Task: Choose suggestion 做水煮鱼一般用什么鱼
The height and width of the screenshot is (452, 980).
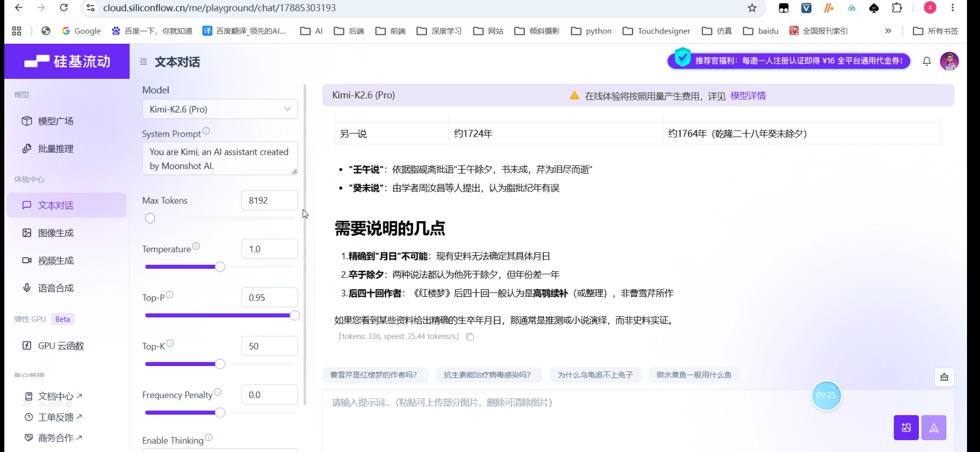Action: point(694,375)
